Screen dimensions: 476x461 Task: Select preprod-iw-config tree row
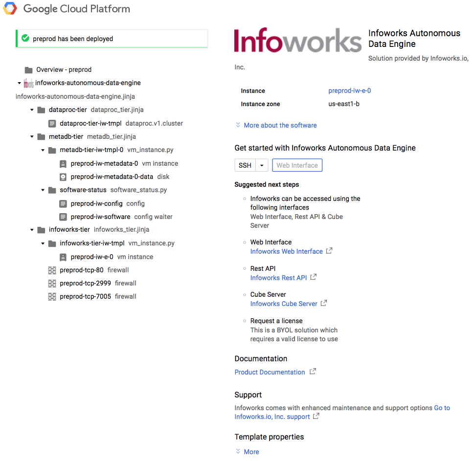[x=102, y=203]
